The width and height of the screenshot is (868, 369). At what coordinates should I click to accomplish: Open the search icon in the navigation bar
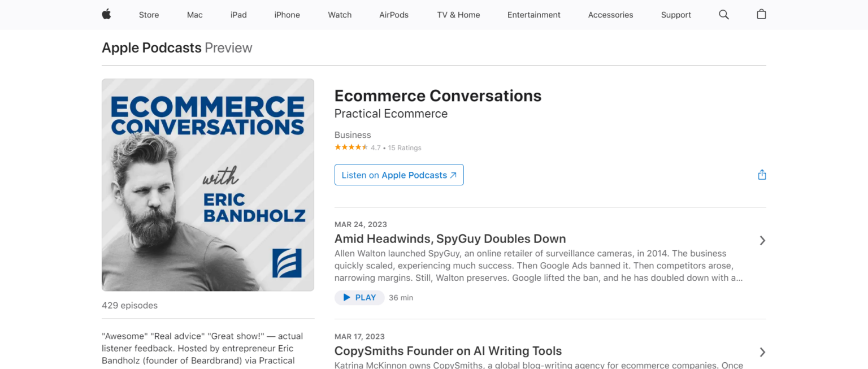tap(724, 15)
